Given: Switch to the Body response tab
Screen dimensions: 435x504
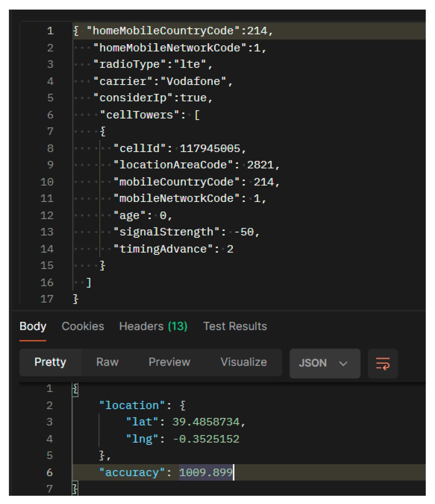Looking at the screenshot, I should pos(33,326).
